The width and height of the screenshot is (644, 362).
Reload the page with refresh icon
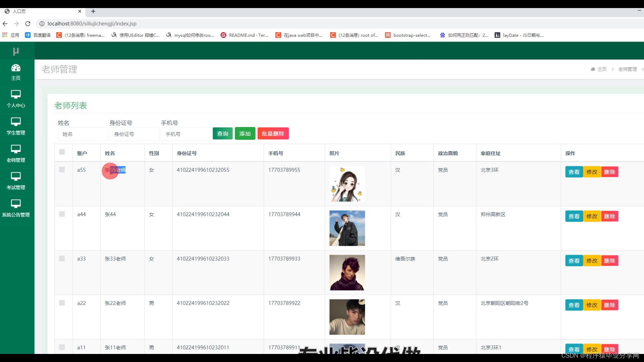click(x=28, y=23)
